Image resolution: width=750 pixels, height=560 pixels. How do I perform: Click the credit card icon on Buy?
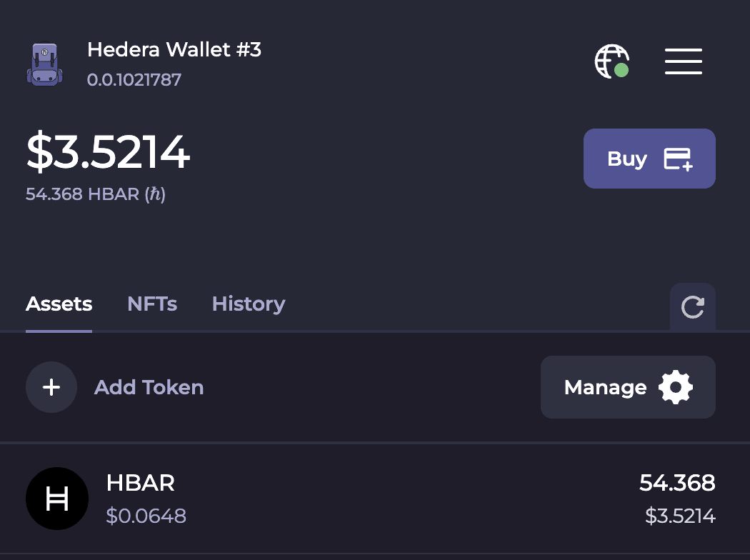[678, 159]
